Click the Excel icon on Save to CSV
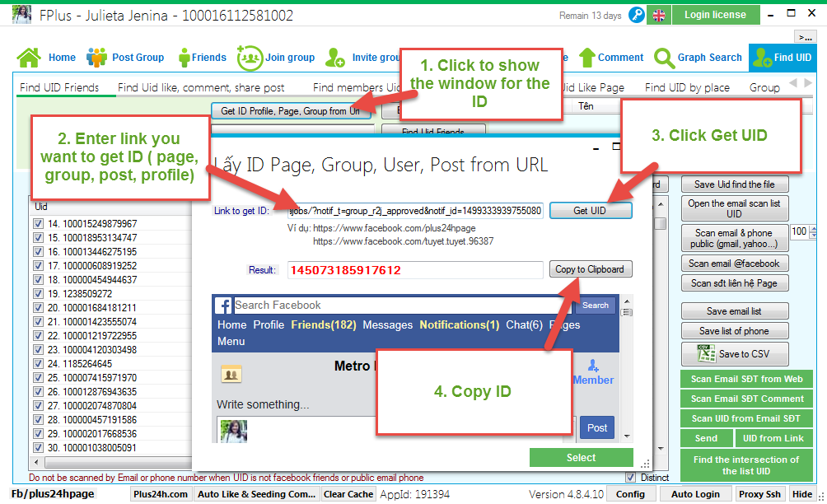The height and width of the screenshot is (504, 827). pos(706,354)
